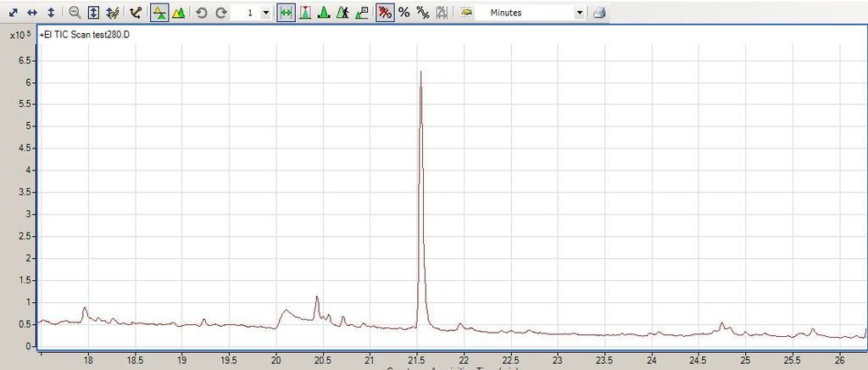Toggle overlay chromatograms mode icon
Image resolution: width=868 pixels, height=370 pixels.
(x=159, y=13)
